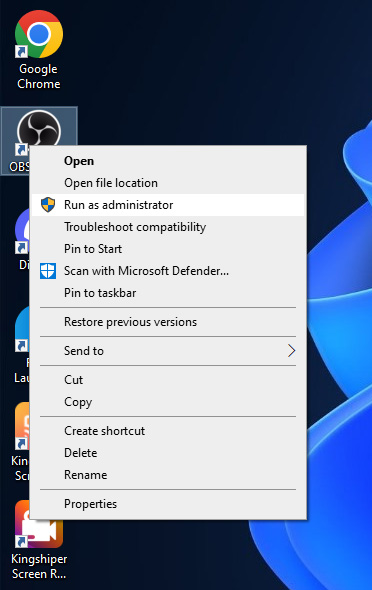Click the shield icon beside Run as administrator
This screenshot has width=372, height=590.
(48, 205)
